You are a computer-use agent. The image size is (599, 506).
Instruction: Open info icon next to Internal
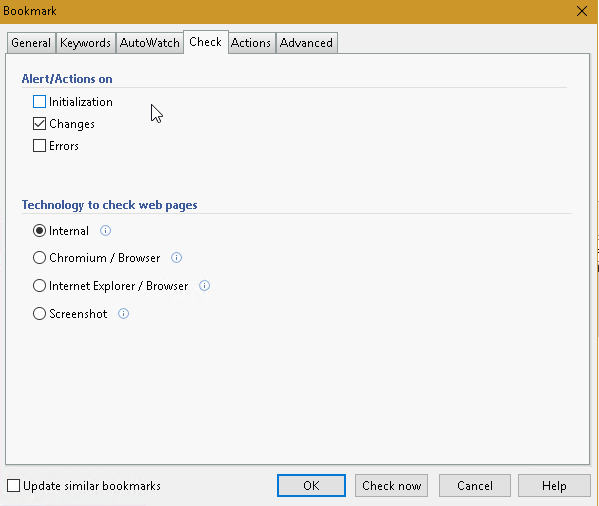[105, 231]
